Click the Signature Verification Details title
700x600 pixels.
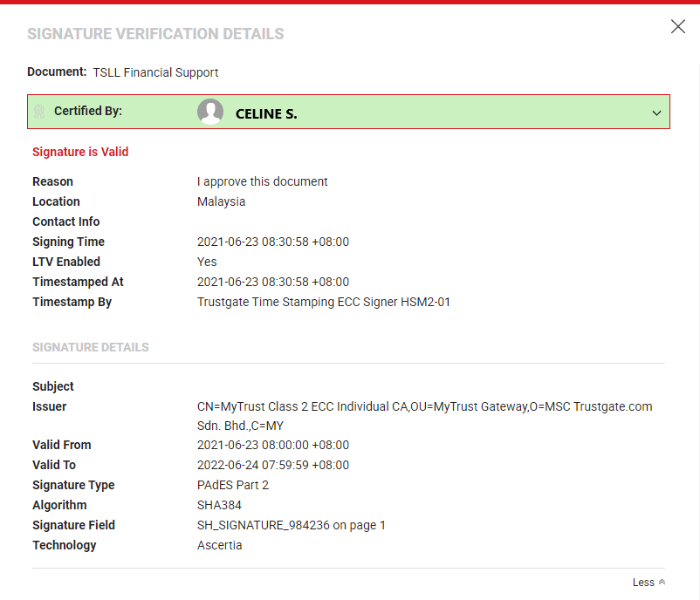[x=155, y=34]
